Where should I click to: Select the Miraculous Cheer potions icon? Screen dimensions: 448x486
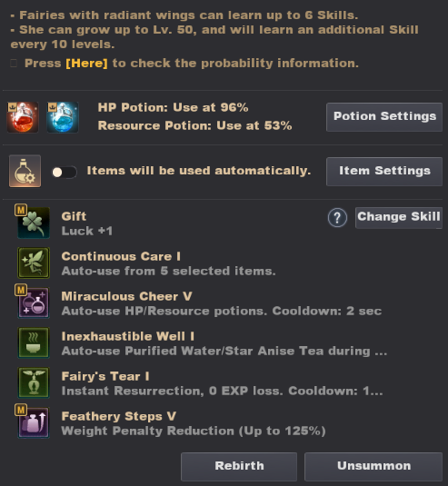pyautogui.click(x=34, y=303)
